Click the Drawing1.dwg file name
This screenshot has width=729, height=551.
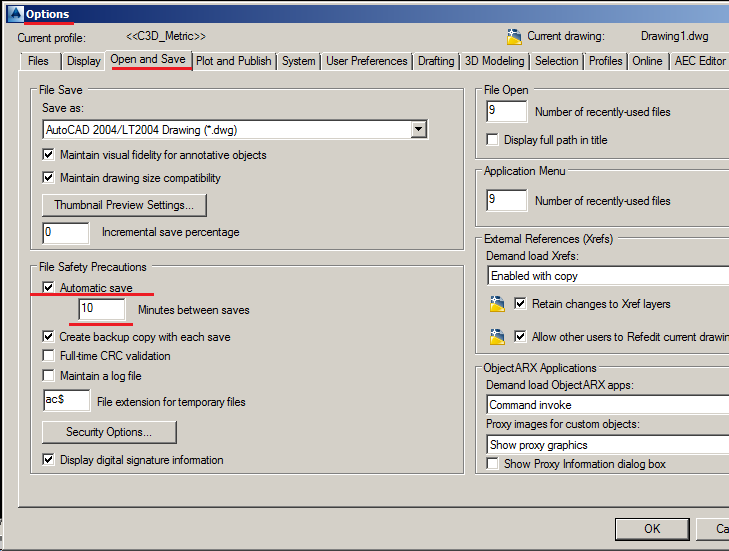[x=675, y=36]
